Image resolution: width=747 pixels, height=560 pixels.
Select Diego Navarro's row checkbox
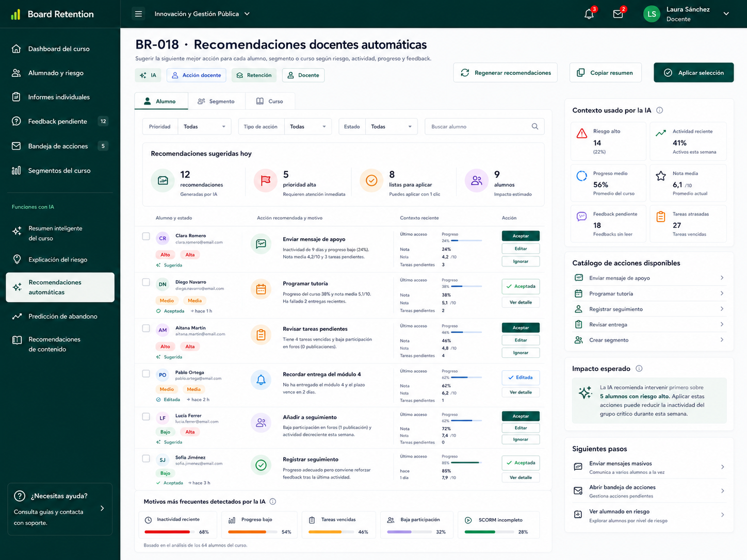146,282
